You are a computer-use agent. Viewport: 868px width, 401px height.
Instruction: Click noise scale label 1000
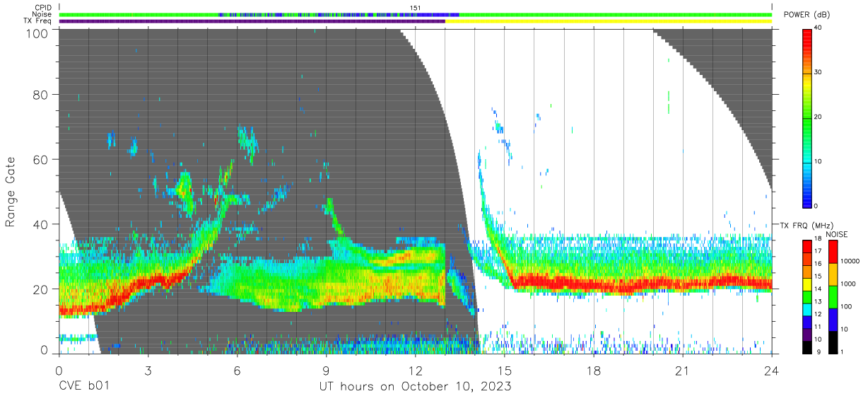(x=848, y=284)
